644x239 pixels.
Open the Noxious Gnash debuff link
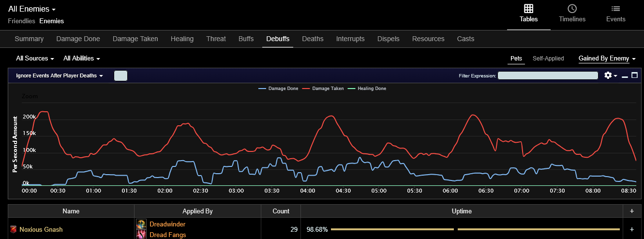pyautogui.click(x=41, y=229)
